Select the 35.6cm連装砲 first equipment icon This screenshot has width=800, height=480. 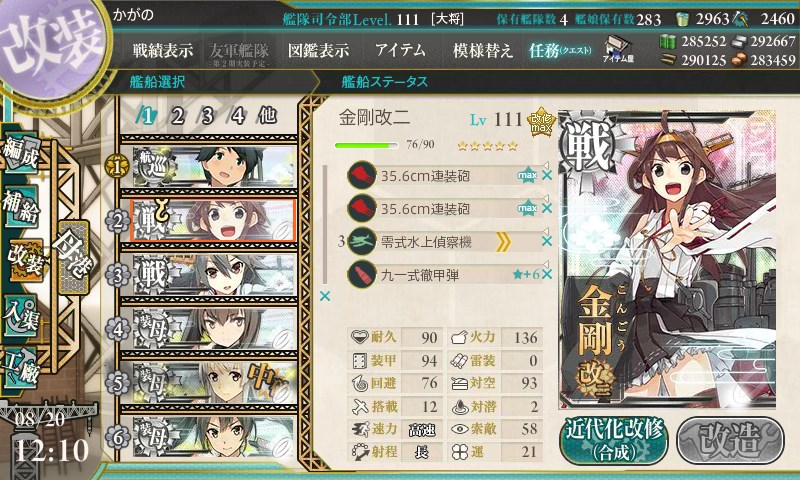click(361, 175)
